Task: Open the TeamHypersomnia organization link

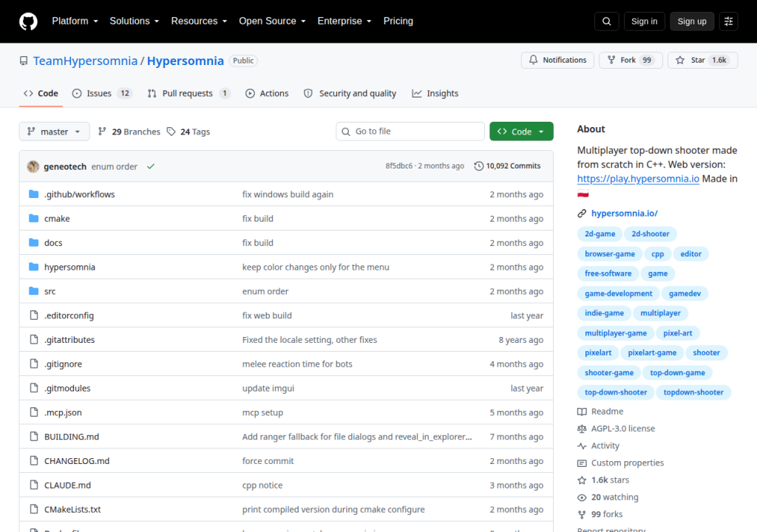Action: click(x=85, y=61)
